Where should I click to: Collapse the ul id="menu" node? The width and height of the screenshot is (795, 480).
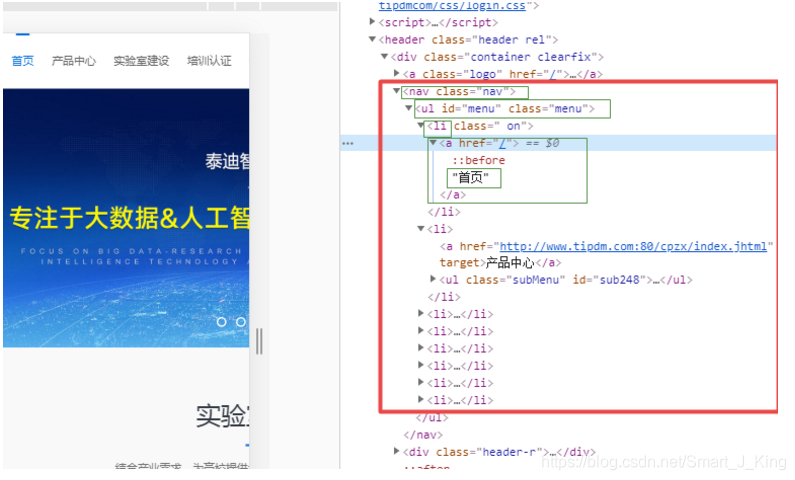click(409, 108)
